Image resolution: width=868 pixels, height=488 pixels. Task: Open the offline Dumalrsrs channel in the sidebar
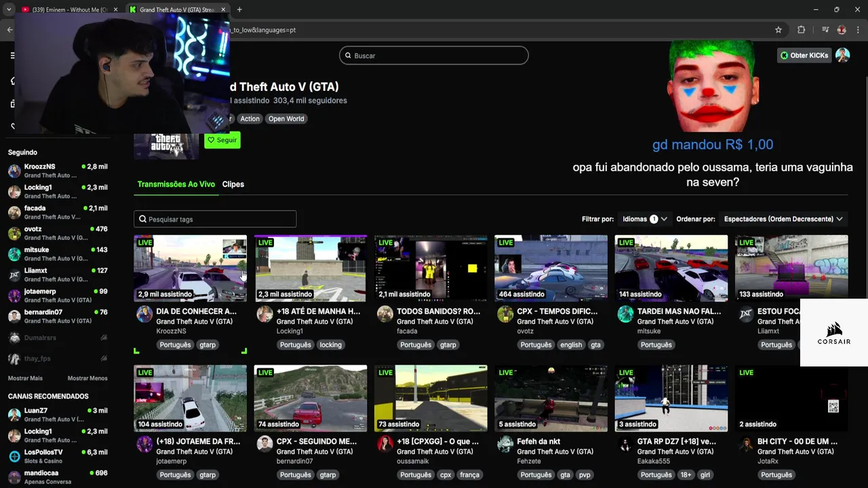(58, 338)
